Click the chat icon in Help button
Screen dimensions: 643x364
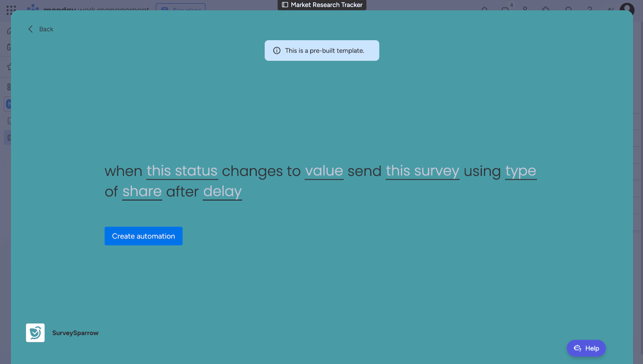577,348
